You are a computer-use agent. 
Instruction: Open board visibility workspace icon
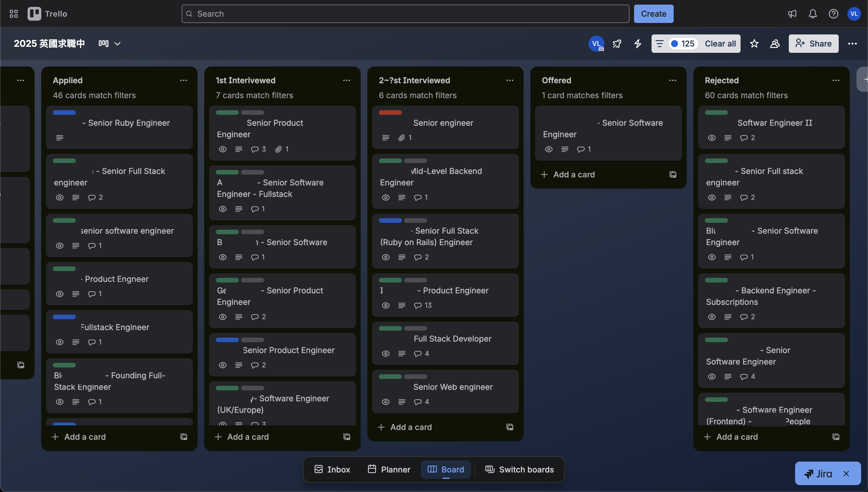click(775, 44)
